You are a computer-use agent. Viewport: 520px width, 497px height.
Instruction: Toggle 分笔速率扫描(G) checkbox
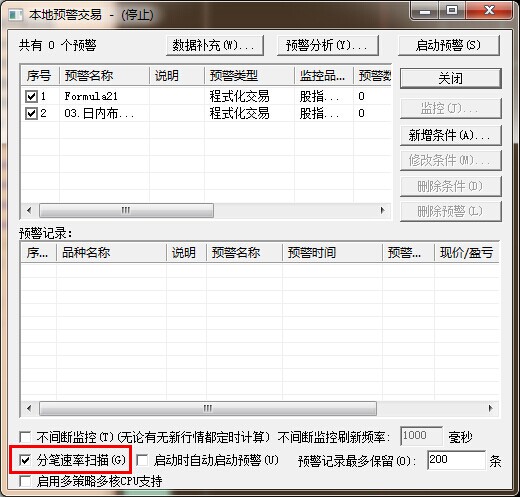point(25,460)
